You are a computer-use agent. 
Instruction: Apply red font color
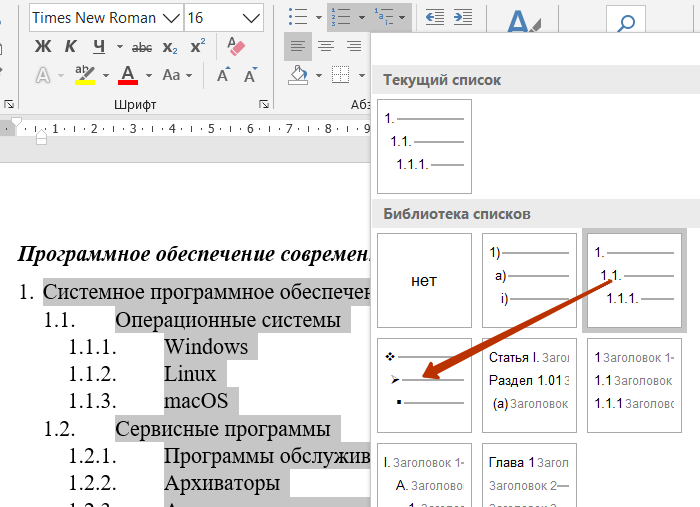[128, 75]
